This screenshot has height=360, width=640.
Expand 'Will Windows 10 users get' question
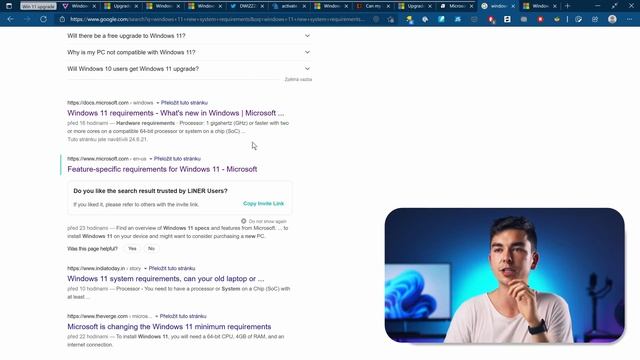pos(307,69)
